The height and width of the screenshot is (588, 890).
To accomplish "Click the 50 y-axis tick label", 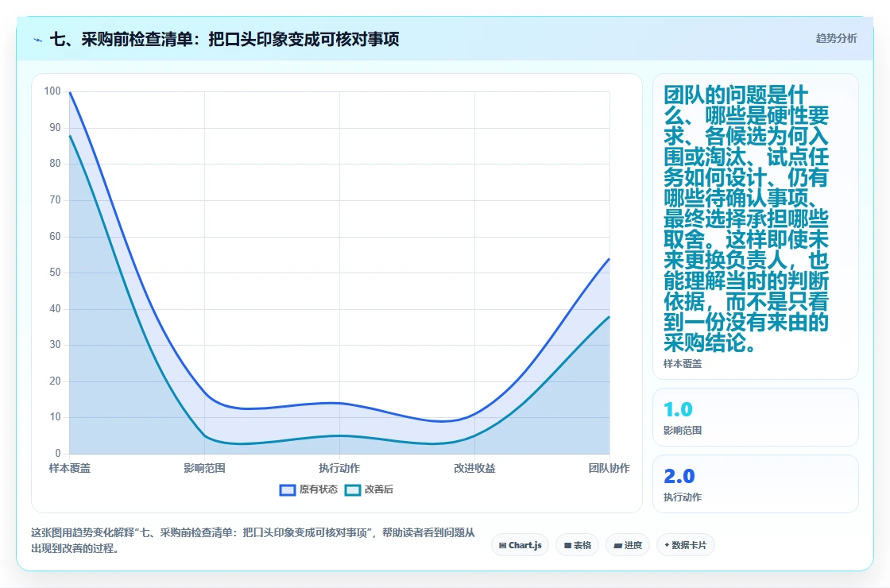I will click(55, 273).
